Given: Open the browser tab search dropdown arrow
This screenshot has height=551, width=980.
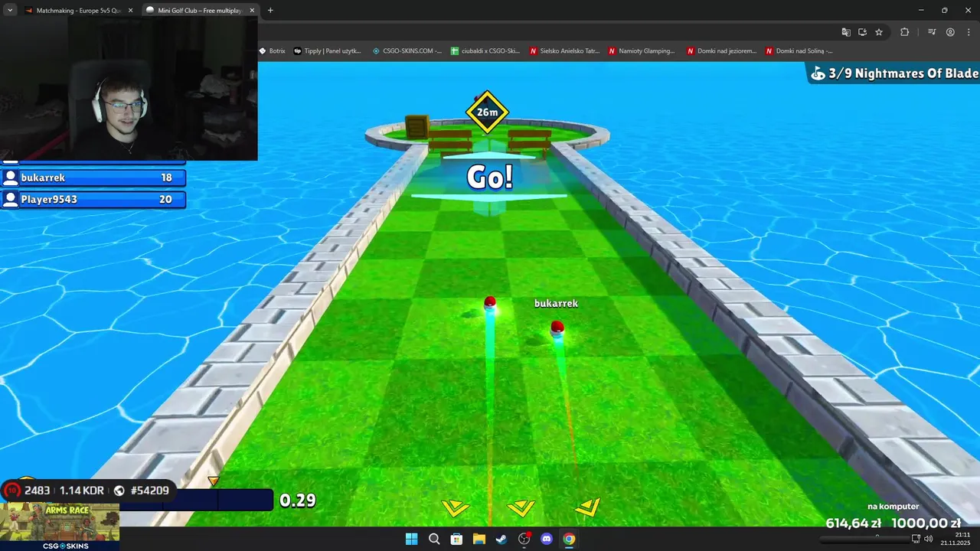Looking at the screenshot, I should (10, 10).
